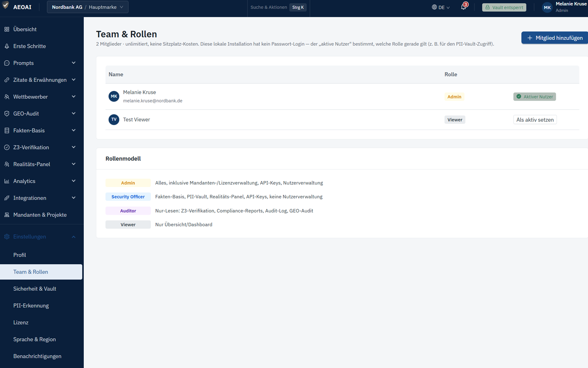Open the Profil settings page

pyautogui.click(x=41, y=255)
